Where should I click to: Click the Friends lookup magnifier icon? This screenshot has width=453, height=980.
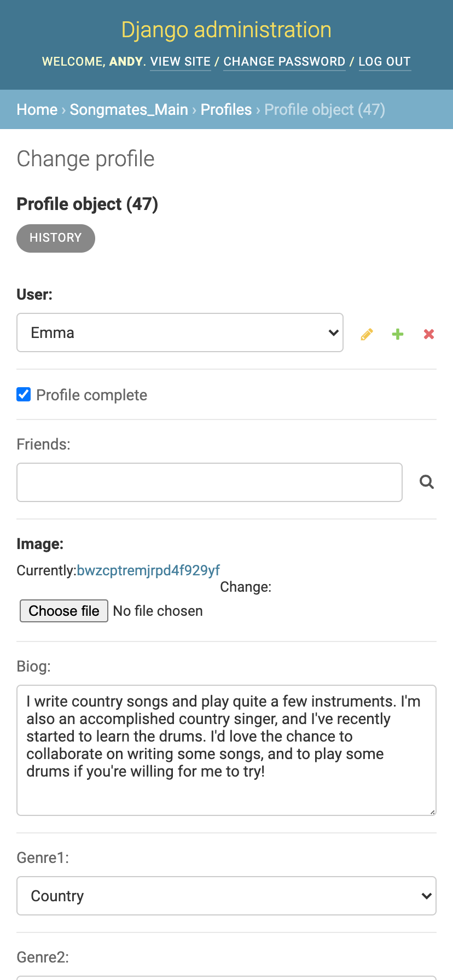click(x=427, y=482)
